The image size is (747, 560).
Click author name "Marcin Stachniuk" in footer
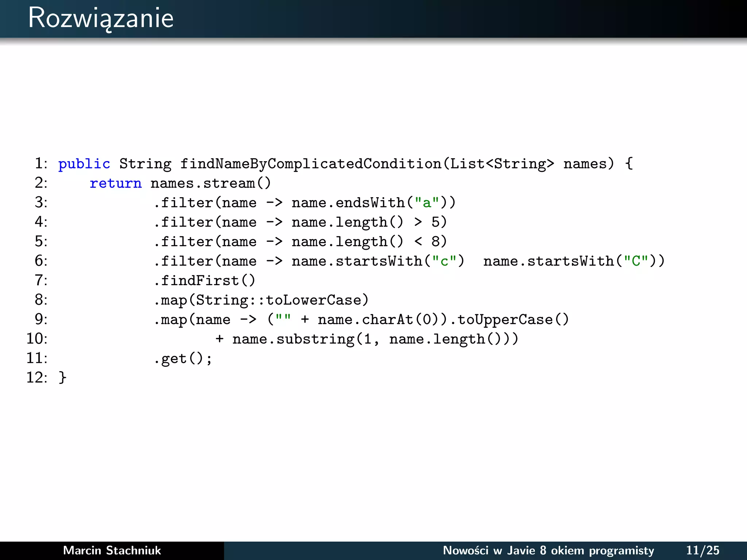(x=112, y=550)
